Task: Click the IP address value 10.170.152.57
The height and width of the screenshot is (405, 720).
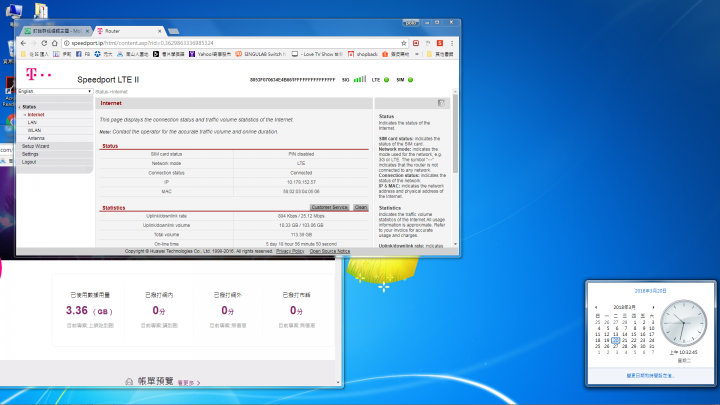Action: (301, 182)
